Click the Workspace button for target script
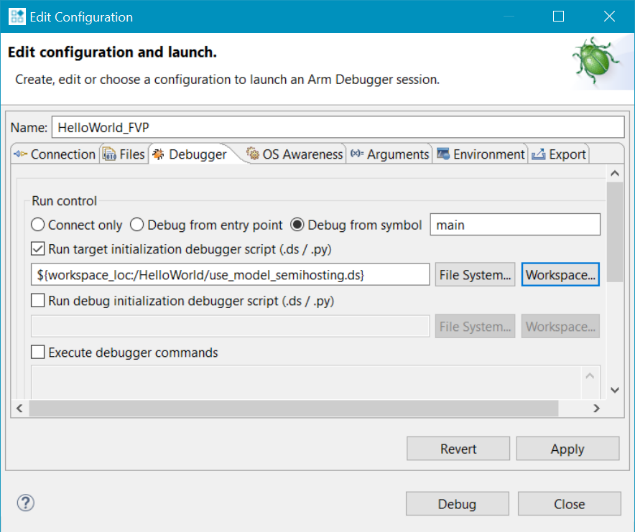Viewport: 635px width, 532px height. pyautogui.click(x=560, y=275)
